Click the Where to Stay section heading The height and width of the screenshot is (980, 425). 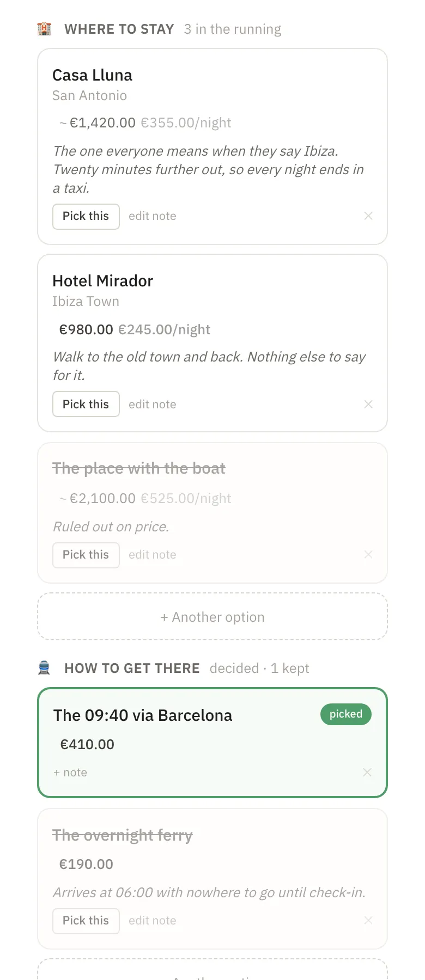tap(119, 29)
